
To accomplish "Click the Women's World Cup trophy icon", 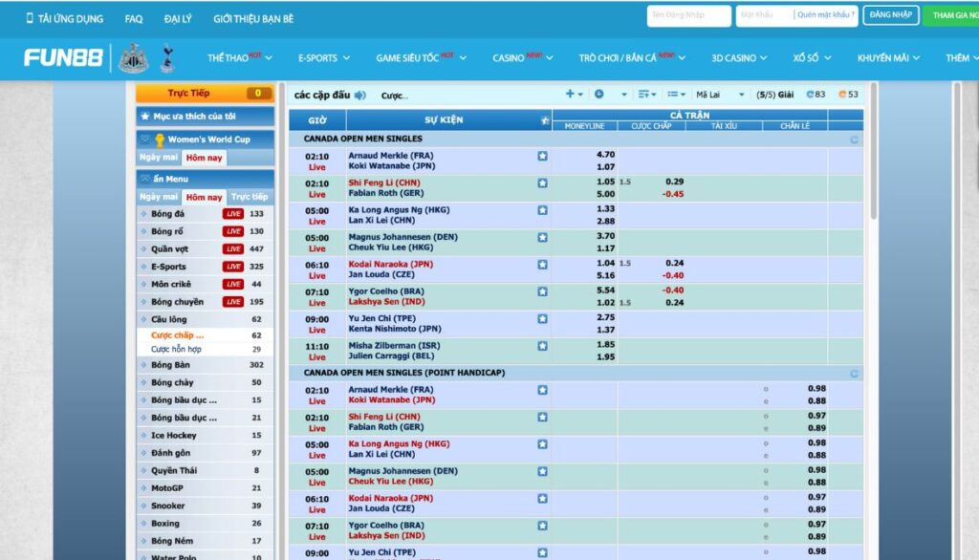I will coord(160,140).
